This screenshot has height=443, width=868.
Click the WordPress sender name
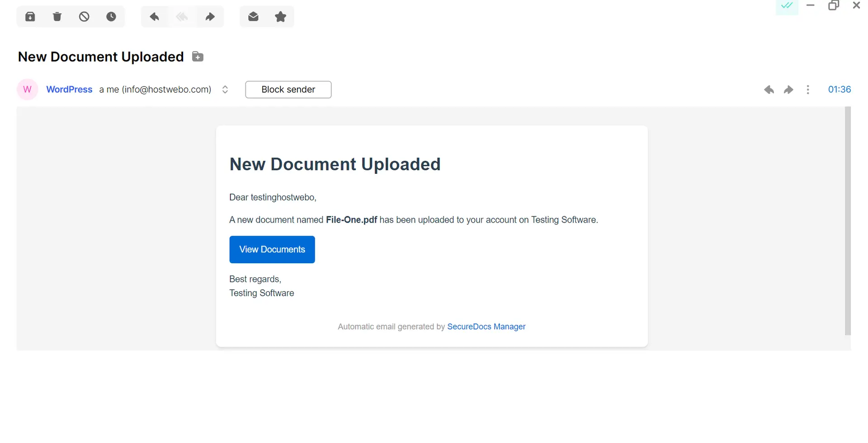(69, 89)
